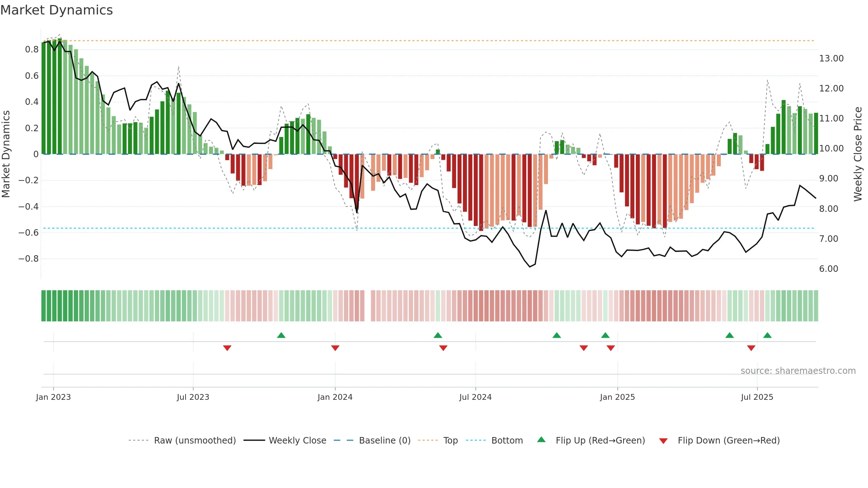868x488 pixels.
Task: Click the gray dashed Raw line sample in the legend
Action: click(x=139, y=440)
